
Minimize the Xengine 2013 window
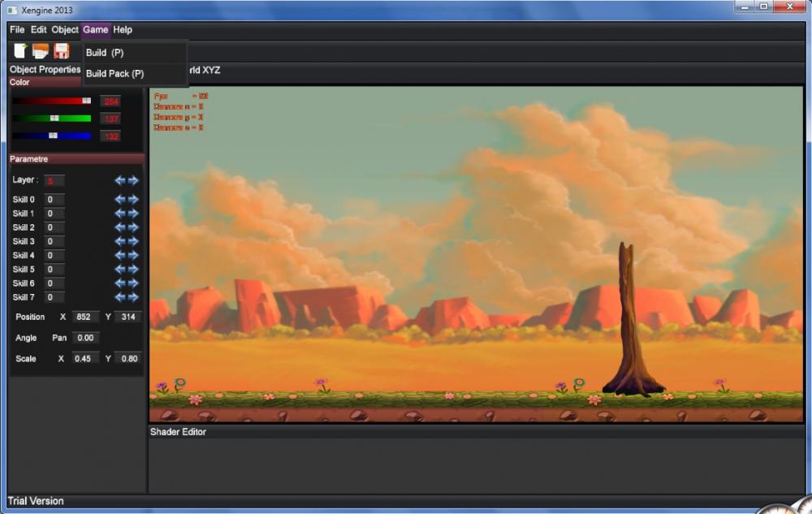point(745,6)
